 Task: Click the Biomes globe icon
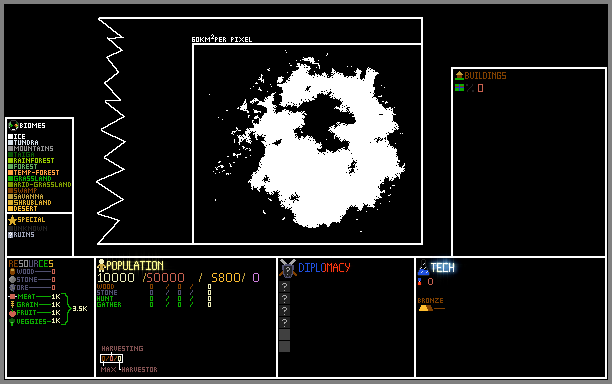tap(13, 125)
